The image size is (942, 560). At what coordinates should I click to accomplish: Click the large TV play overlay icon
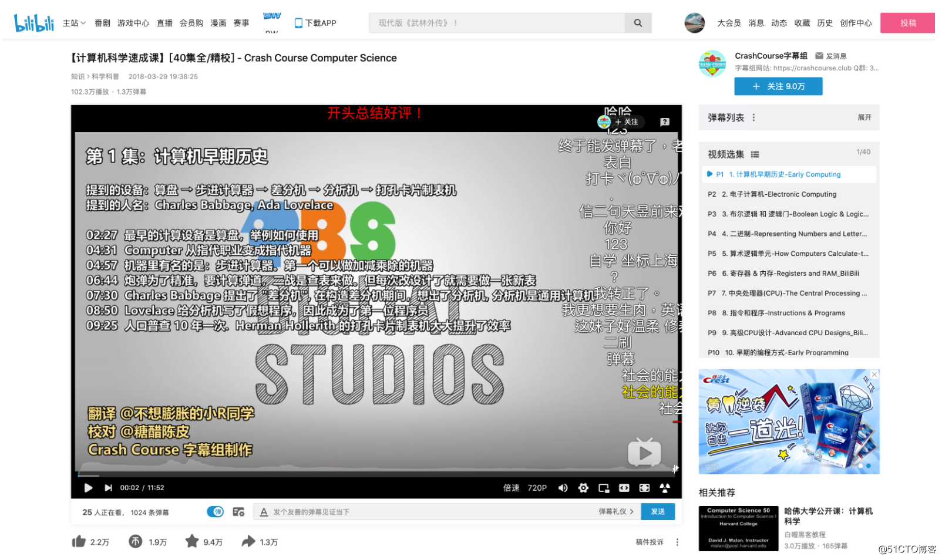pos(644,453)
